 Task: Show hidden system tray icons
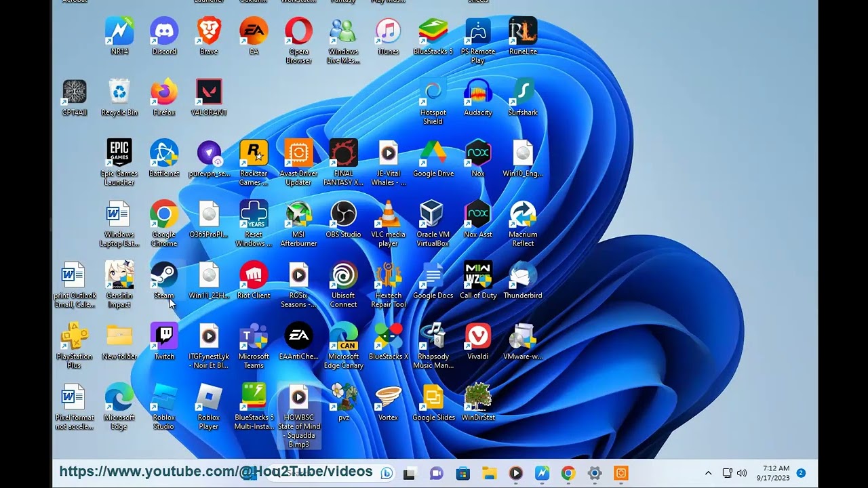[x=708, y=473]
